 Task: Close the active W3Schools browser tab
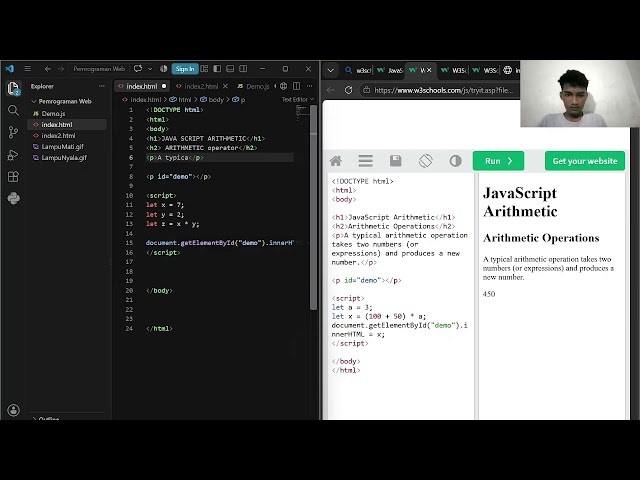pyautogui.click(x=429, y=70)
